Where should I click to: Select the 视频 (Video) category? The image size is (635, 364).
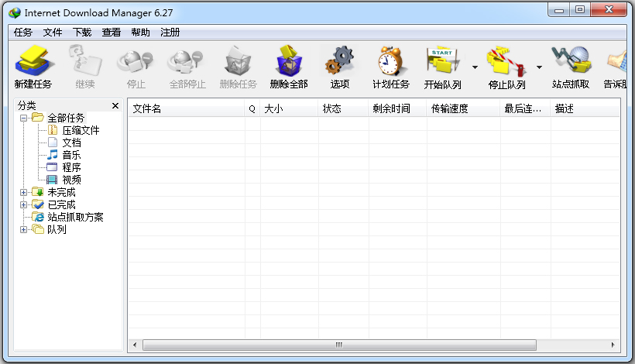coord(71,180)
